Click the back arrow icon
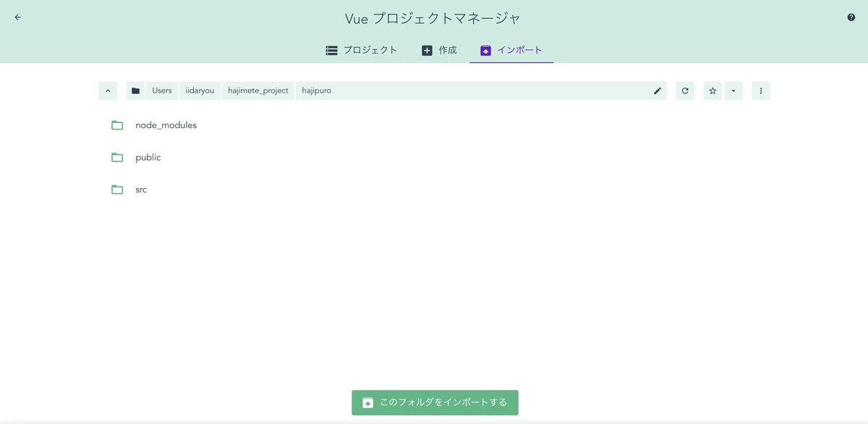This screenshot has height=424, width=868. click(x=18, y=17)
